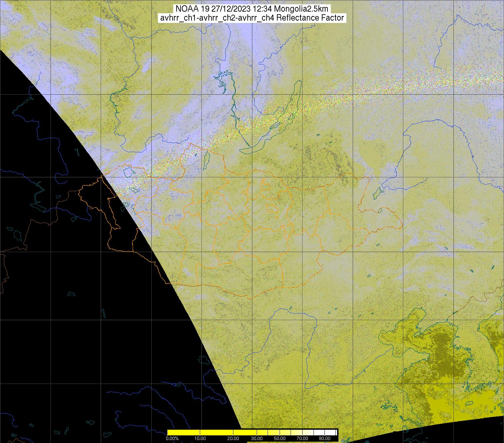Screen dimensions: 504x443
Task: Click the NOAA 19 title text line
Action: [x=252, y=9]
